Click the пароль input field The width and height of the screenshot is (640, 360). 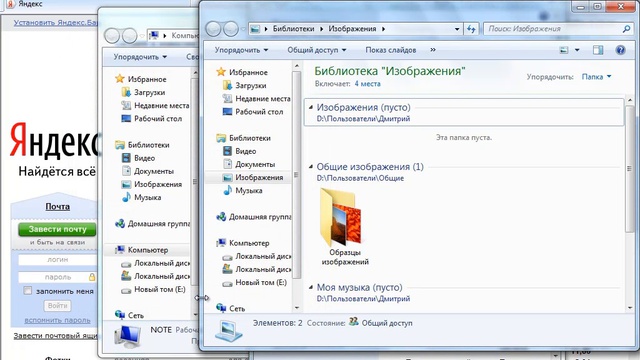click(57, 277)
